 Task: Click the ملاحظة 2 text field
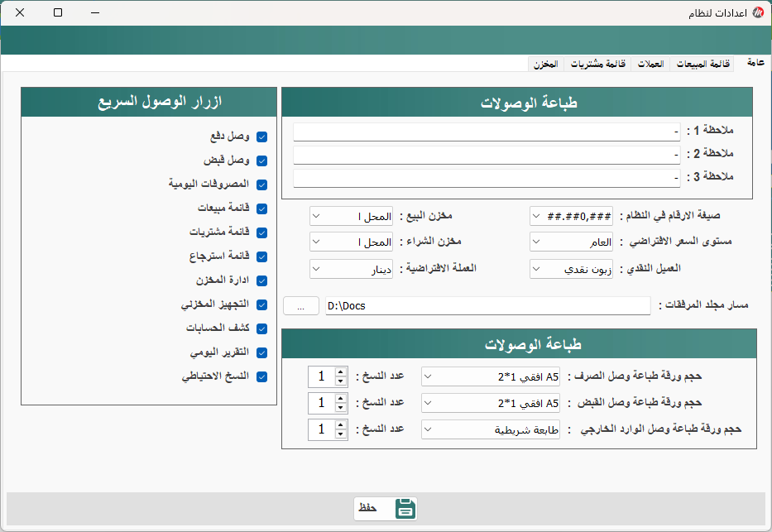(487, 155)
